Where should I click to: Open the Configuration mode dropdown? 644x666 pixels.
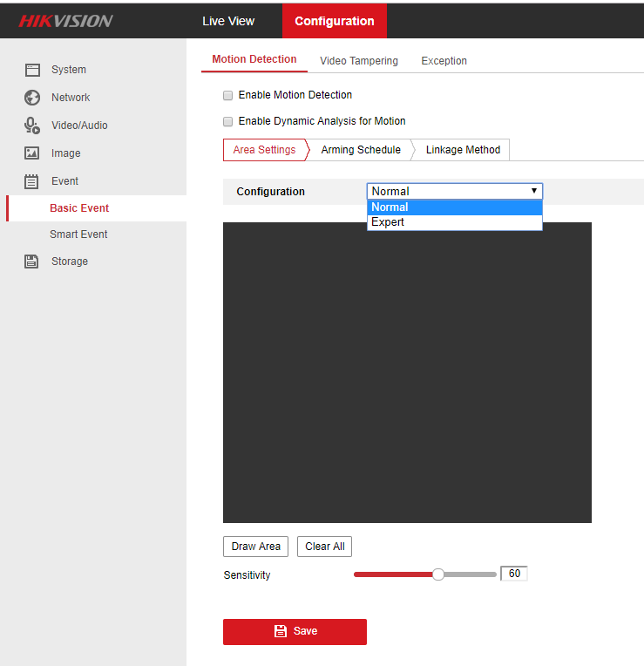click(454, 191)
